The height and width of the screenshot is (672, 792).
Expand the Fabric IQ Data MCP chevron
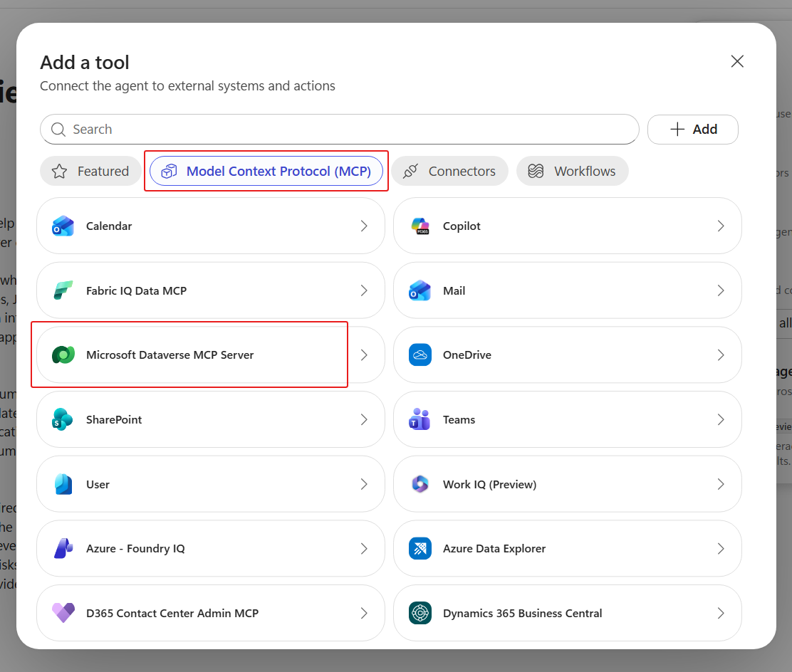coord(364,291)
